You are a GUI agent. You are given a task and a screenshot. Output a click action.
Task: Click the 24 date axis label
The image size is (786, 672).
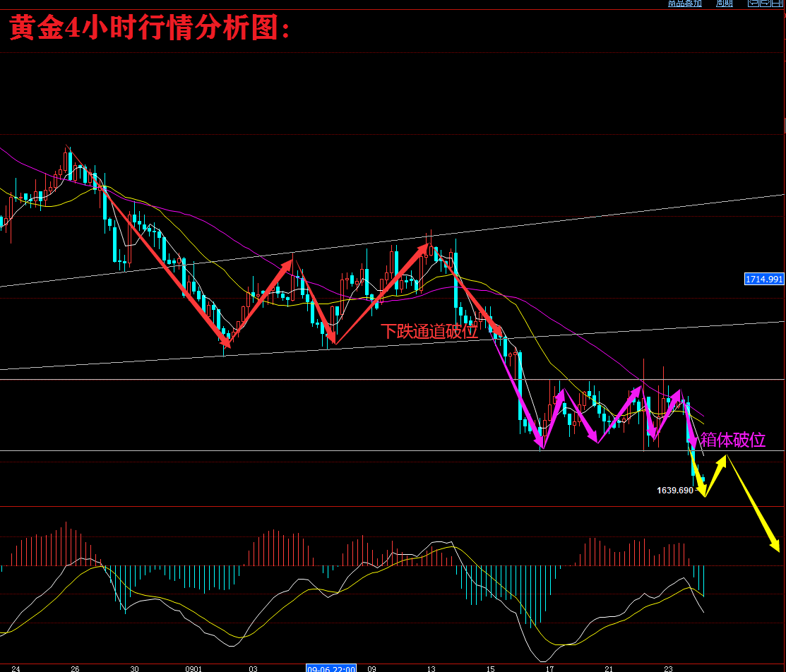pyautogui.click(x=16, y=668)
